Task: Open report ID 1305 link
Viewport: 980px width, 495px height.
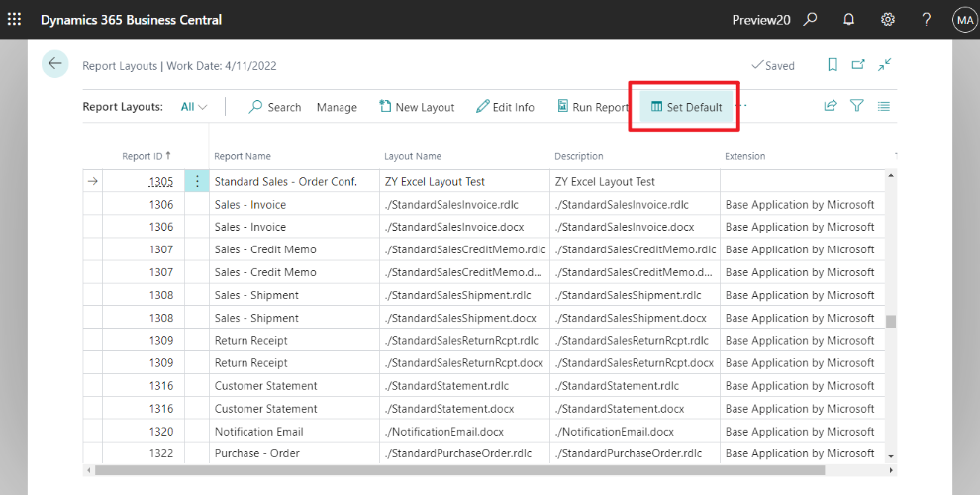Action: [160, 182]
